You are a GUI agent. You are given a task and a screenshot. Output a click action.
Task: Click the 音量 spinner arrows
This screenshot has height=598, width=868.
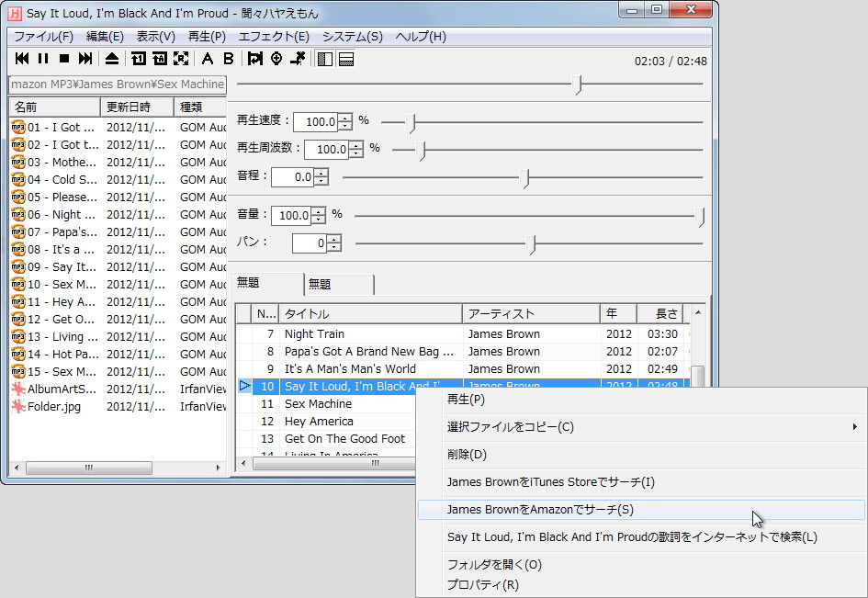(x=319, y=215)
